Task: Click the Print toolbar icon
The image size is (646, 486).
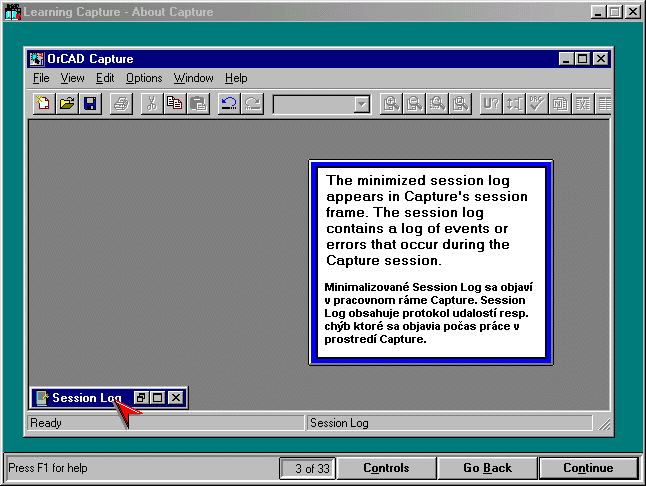Action: point(120,103)
